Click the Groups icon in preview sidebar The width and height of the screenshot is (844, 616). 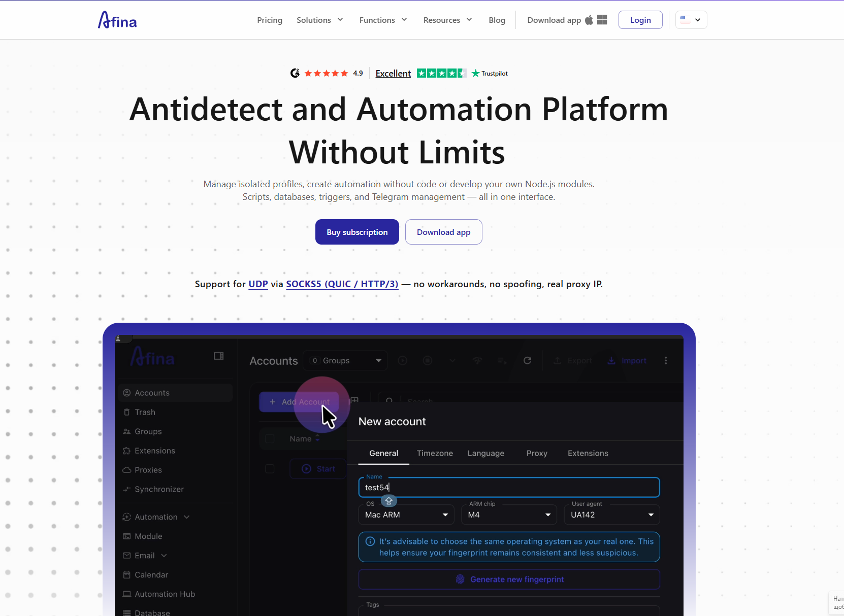[x=127, y=431]
